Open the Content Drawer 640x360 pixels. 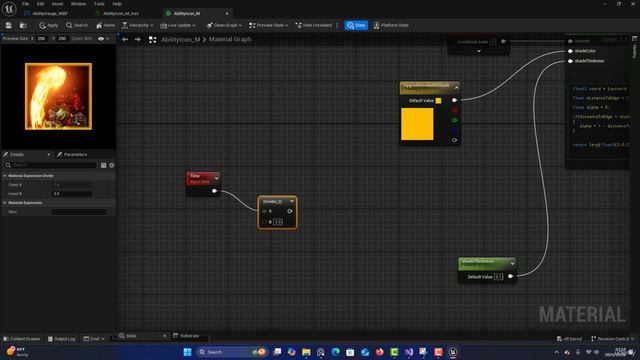coord(22,339)
